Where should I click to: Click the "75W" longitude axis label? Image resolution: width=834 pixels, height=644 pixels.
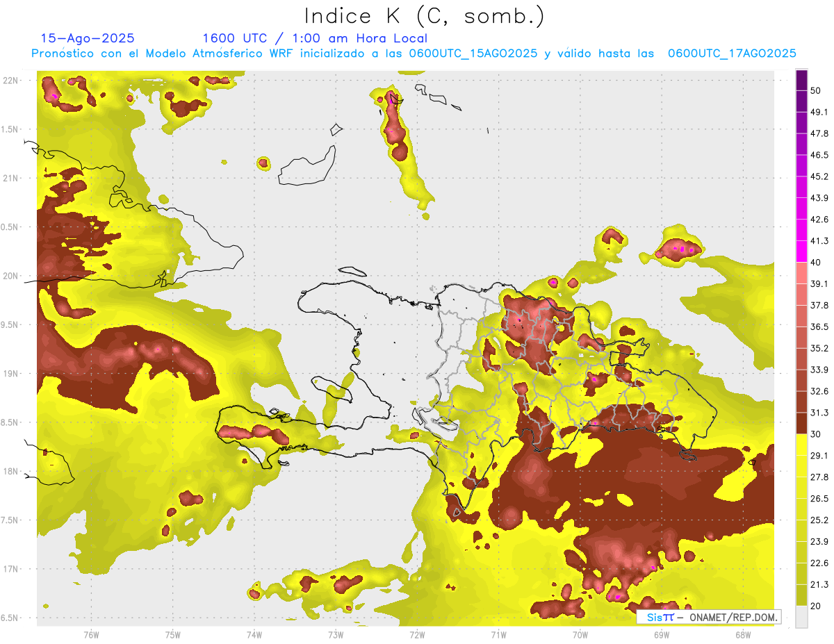tap(173, 635)
